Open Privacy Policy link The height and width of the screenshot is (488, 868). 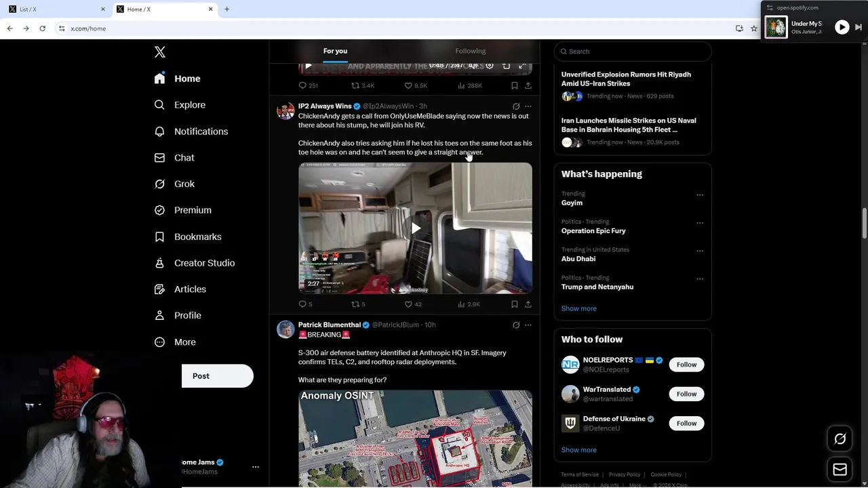(x=625, y=474)
